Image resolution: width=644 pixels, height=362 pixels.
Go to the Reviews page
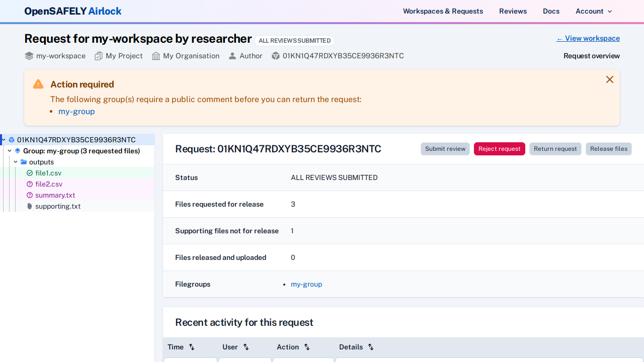(x=513, y=11)
